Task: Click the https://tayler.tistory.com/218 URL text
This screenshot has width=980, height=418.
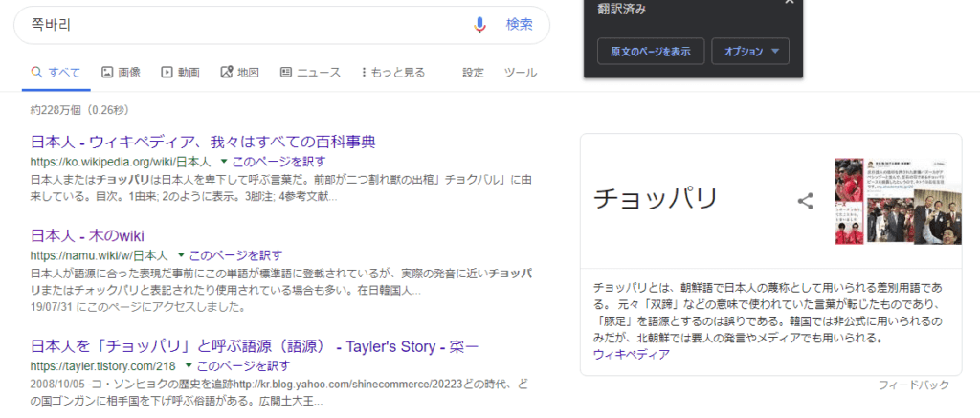Action: tap(103, 364)
